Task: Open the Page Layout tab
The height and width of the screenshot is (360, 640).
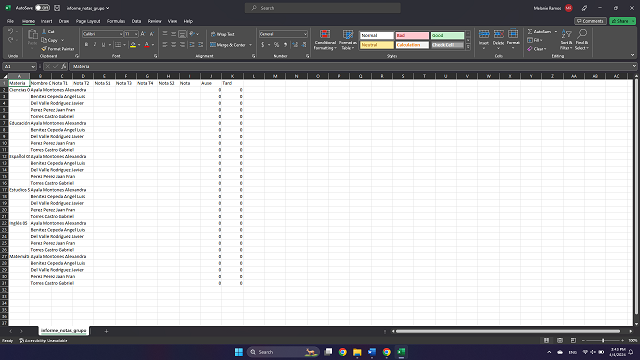Action: tap(88, 21)
